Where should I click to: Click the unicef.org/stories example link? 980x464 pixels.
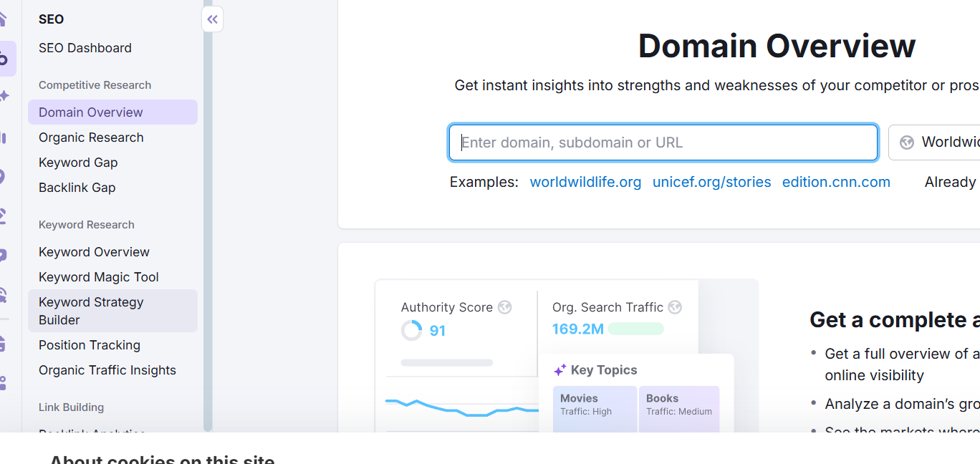tap(711, 182)
